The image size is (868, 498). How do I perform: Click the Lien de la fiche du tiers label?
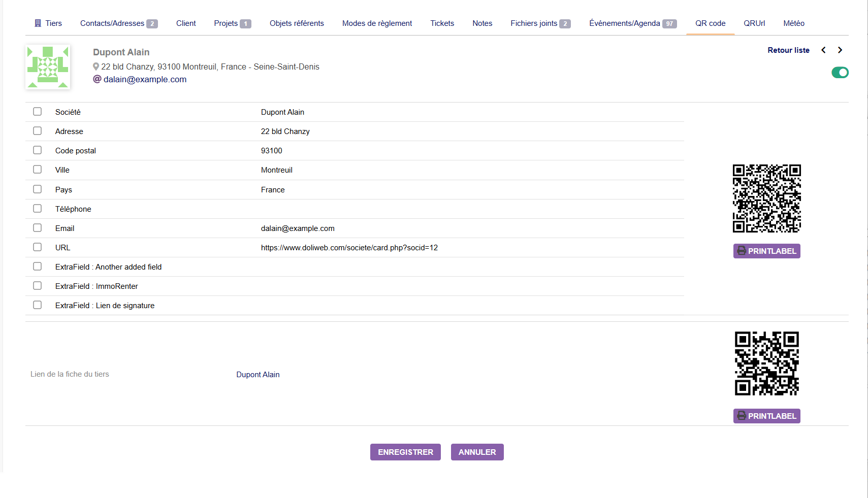[x=70, y=374]
